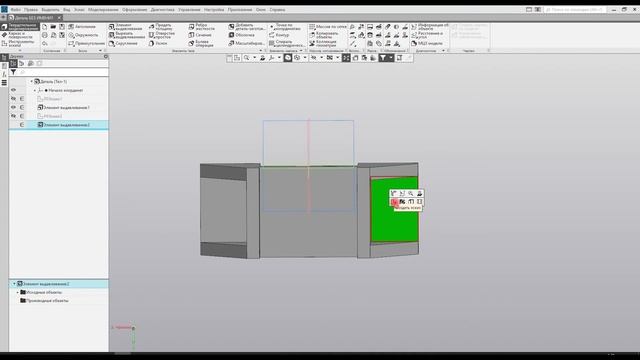Switch to the Деталь document tab
The width and height of the screenshot is (640, 360).
34,18
